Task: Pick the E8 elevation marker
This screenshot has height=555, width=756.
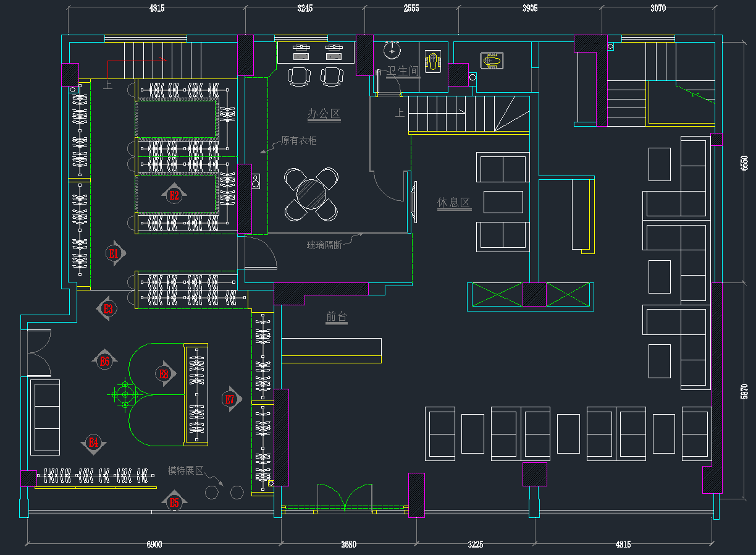Action: pyautogui.click(x=164, y=373)
